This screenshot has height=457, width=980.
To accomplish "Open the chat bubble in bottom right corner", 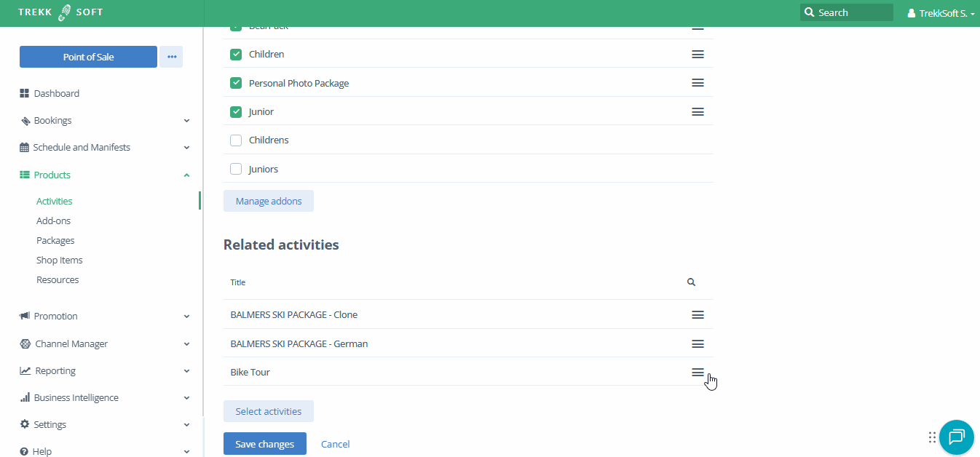I will coord(956,437).
